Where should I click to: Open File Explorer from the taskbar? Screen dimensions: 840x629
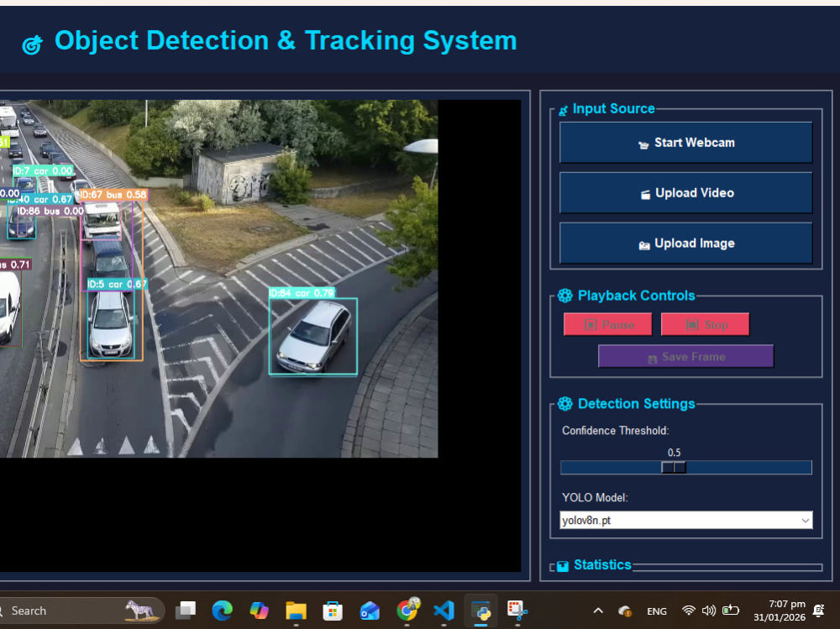click(x=296, y=611)
